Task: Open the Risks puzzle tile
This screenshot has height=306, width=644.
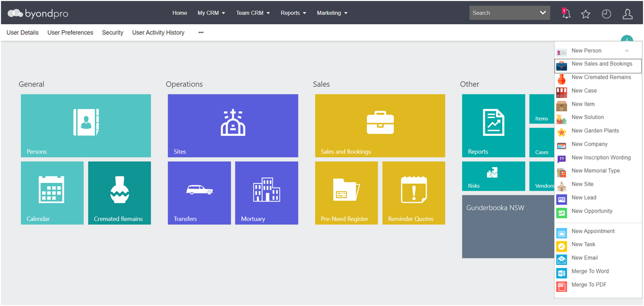Action: pyautogui.click(x=493, y=176)
